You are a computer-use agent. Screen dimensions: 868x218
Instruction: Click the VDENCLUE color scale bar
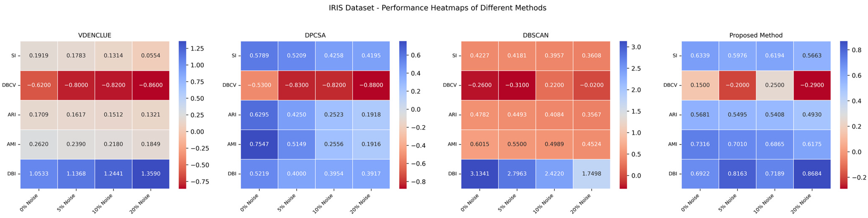coord(182,115)
